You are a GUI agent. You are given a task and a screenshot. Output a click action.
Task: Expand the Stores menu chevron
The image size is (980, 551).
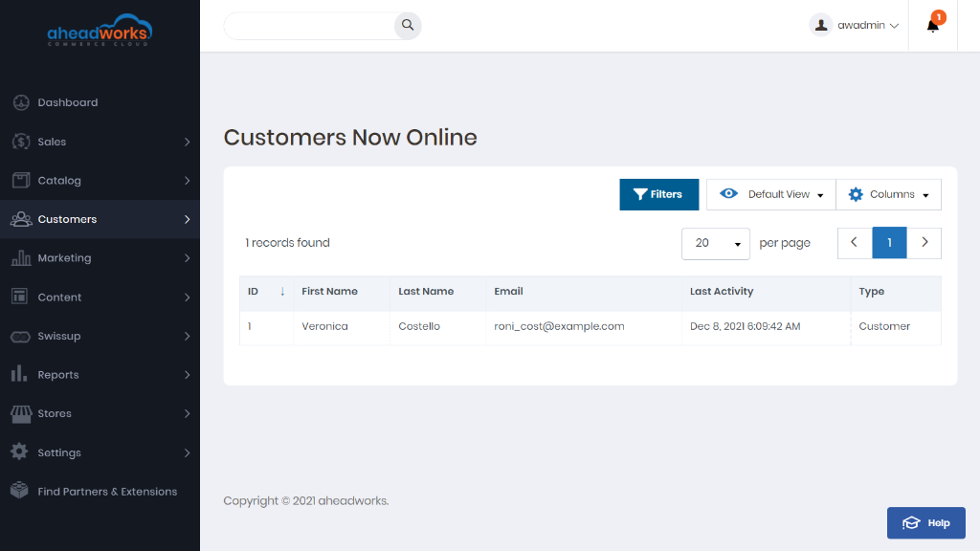[x=187, y=413]
